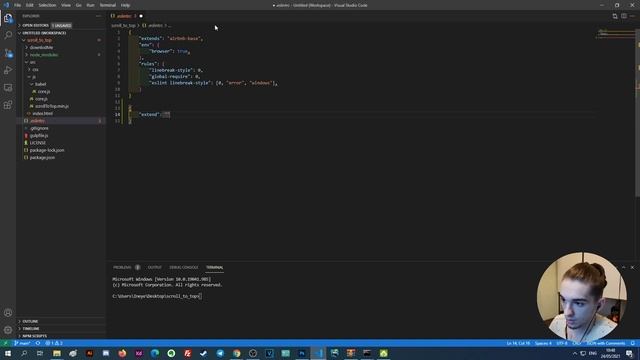Viewport: 640px width, 360px height.
Task: Open the Run menu
Action: tap(90, 5)
